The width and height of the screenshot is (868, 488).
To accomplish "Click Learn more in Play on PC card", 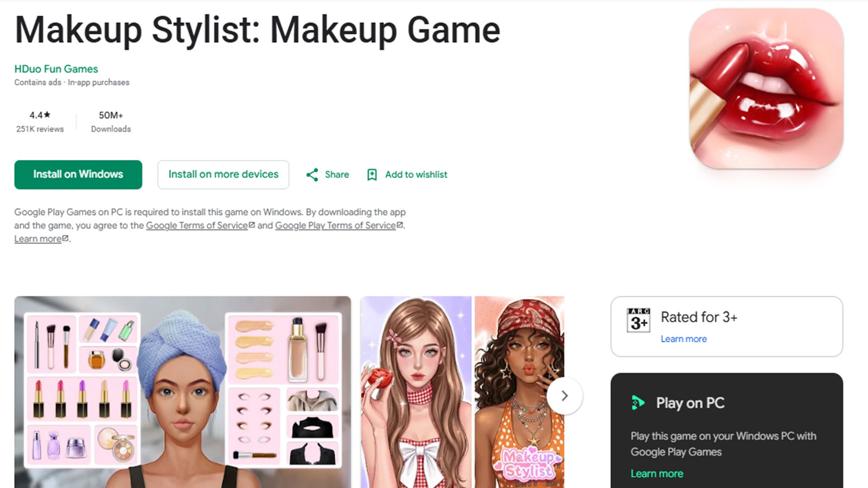I will point(656,473).
